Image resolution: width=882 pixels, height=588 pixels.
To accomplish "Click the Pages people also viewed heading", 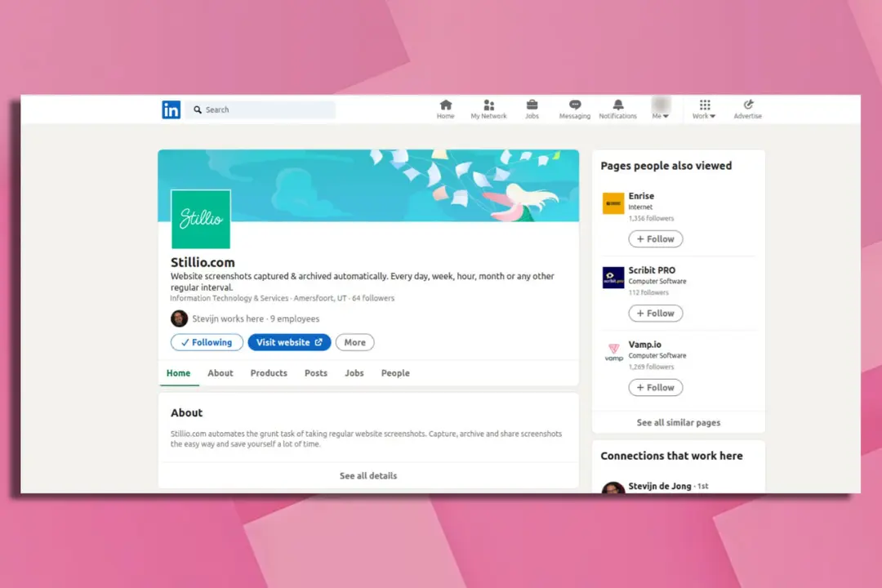I will coord(666,166).
